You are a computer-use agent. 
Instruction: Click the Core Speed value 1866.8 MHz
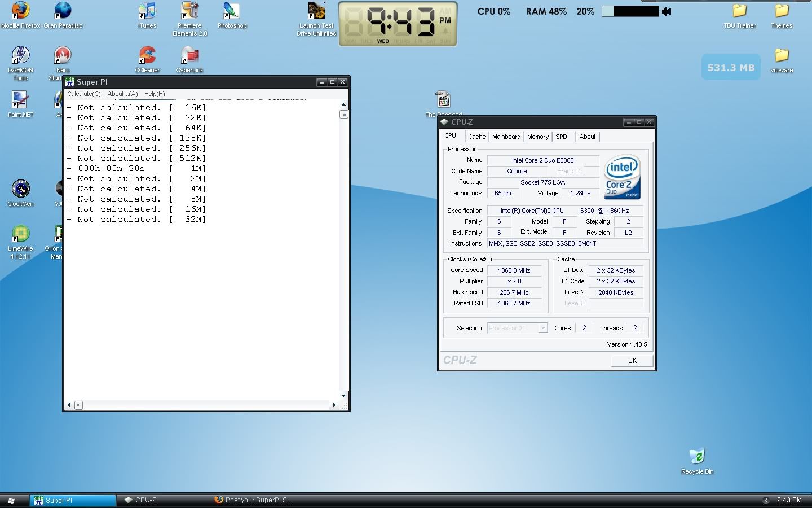(x=514, y=270)
